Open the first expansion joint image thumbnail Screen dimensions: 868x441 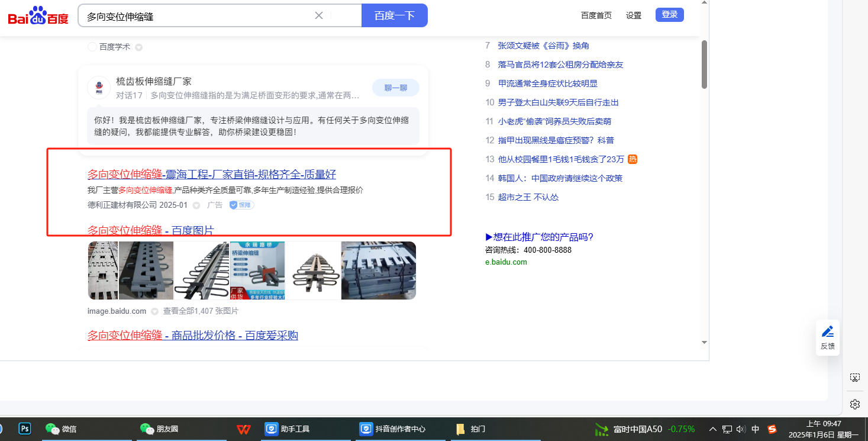104,271
